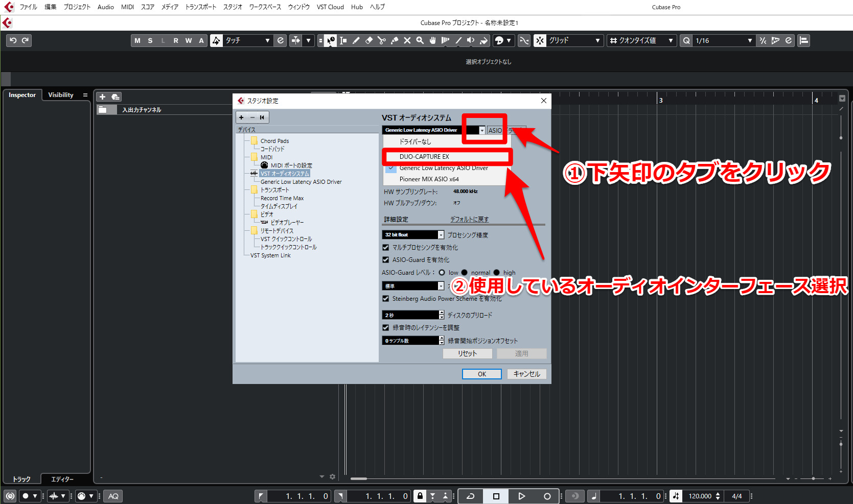Viewport: 853px width, 504px height.
Task: Click the リセット button
Action: tap(467, 353)
